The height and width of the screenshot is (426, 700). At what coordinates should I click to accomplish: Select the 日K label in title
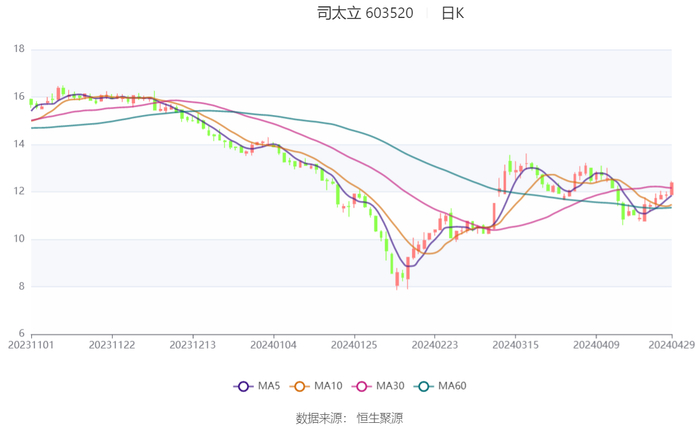[453, 14]
